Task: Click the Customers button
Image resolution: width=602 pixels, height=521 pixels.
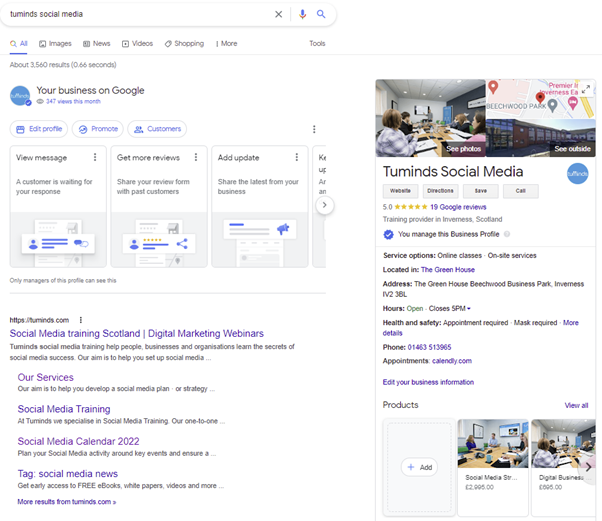Action: point(157,129)
